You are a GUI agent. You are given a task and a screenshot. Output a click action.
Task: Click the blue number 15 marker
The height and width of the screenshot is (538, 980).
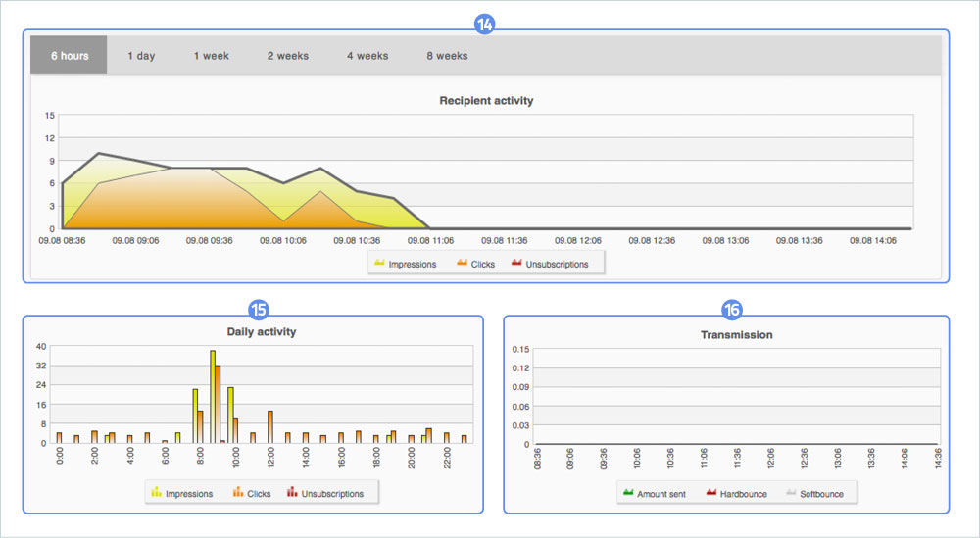tap(259, 310)
